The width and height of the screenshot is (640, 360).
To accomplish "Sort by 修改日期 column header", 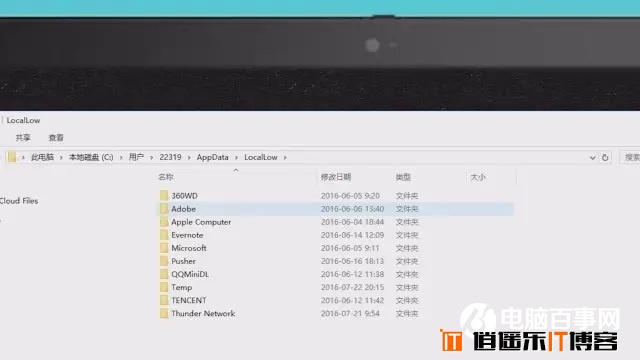I will tap(336, 177).
